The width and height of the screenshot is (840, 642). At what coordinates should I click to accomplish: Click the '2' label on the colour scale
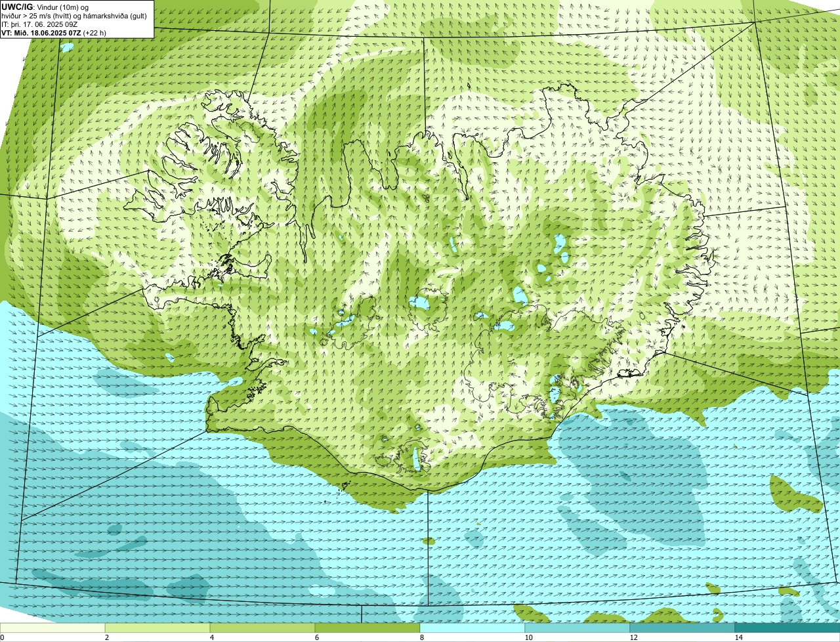click(106, 637)
